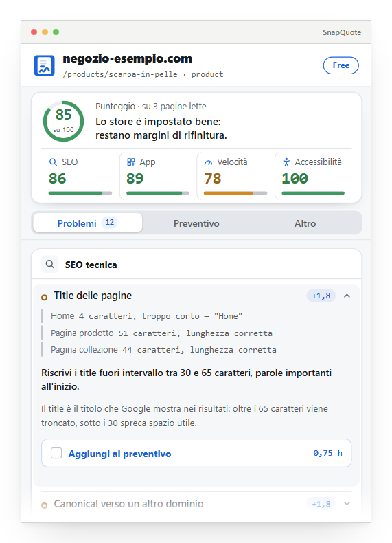The width and height of the screenshot is (392, 543).
Task: Open the App score card 89
Action: pos(158,177)
